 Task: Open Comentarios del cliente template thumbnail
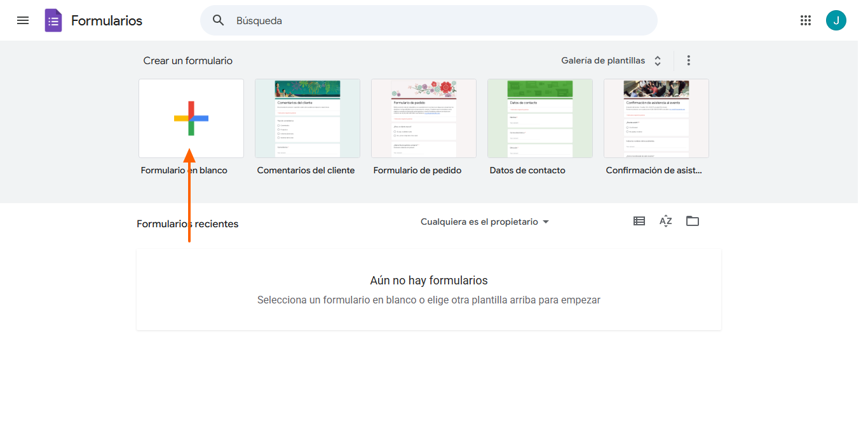[x=308, y=118]
